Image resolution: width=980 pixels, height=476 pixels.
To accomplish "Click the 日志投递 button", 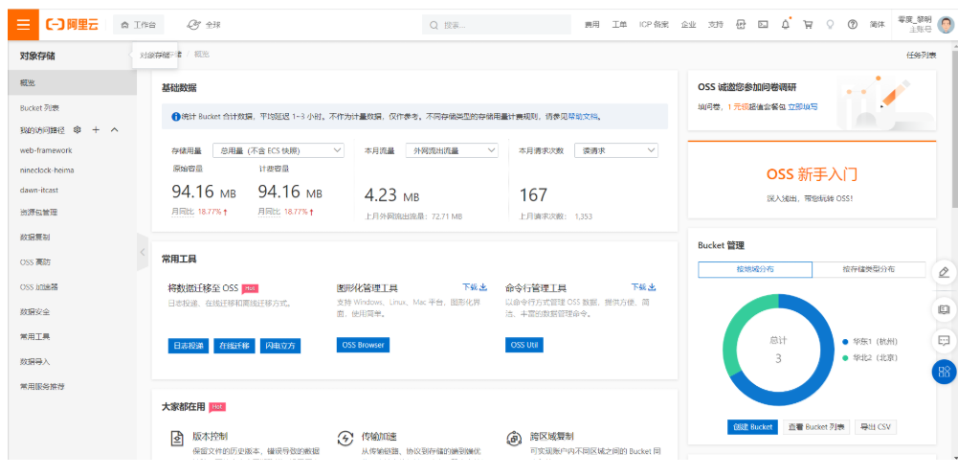I will point(189,346).
